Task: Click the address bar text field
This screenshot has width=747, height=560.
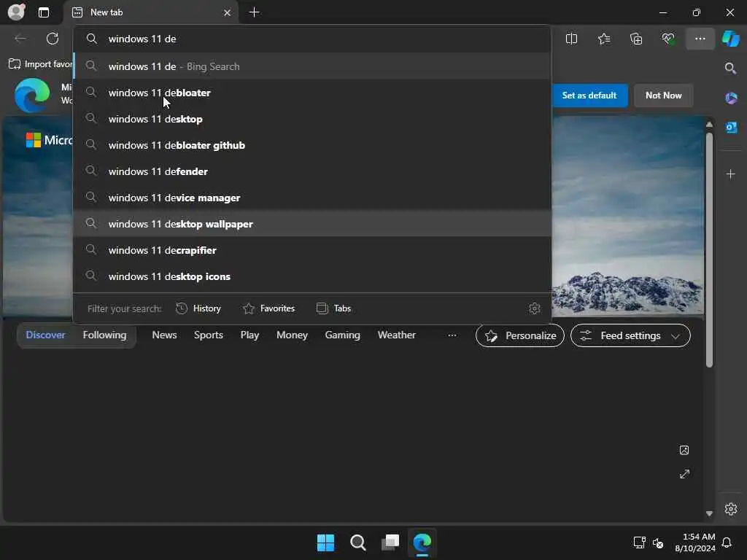Action: tap(312, 39)
